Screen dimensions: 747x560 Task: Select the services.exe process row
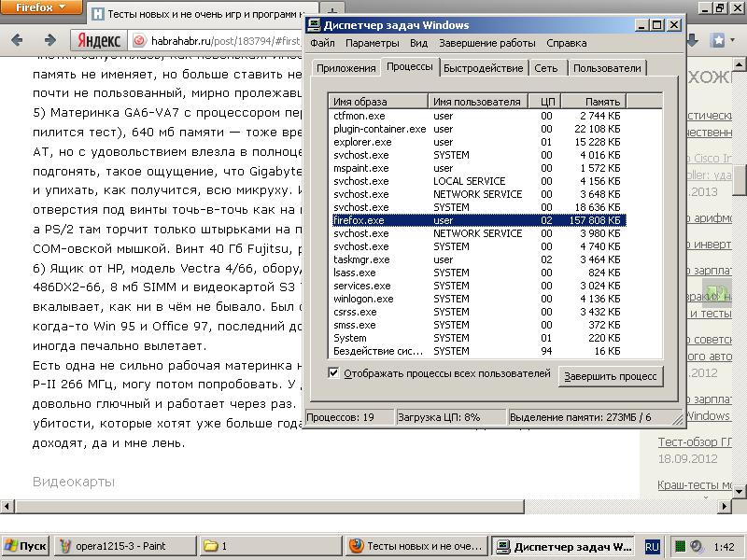pos(478,286)
